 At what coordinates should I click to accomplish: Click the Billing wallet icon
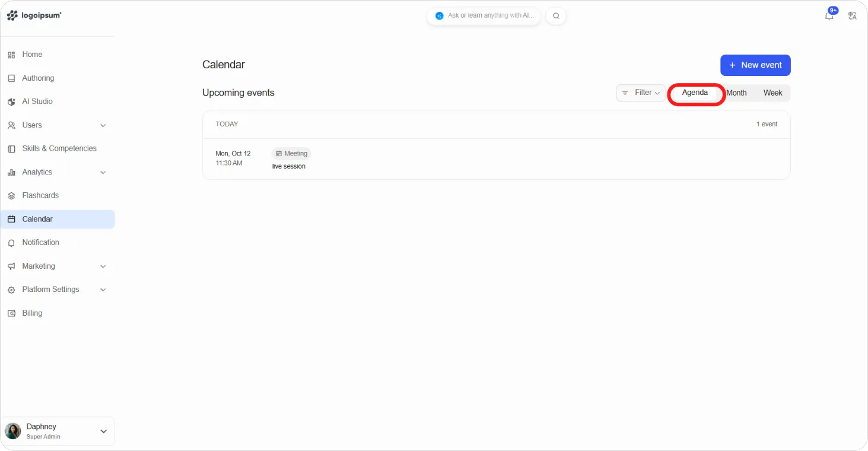[x=11, y=313]
